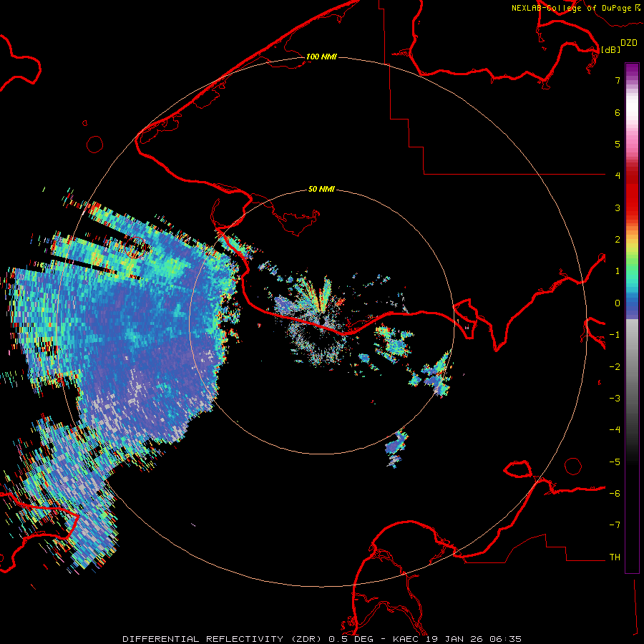
Task: Click the 2 dB scale tick label
Action: click(618, 240)
